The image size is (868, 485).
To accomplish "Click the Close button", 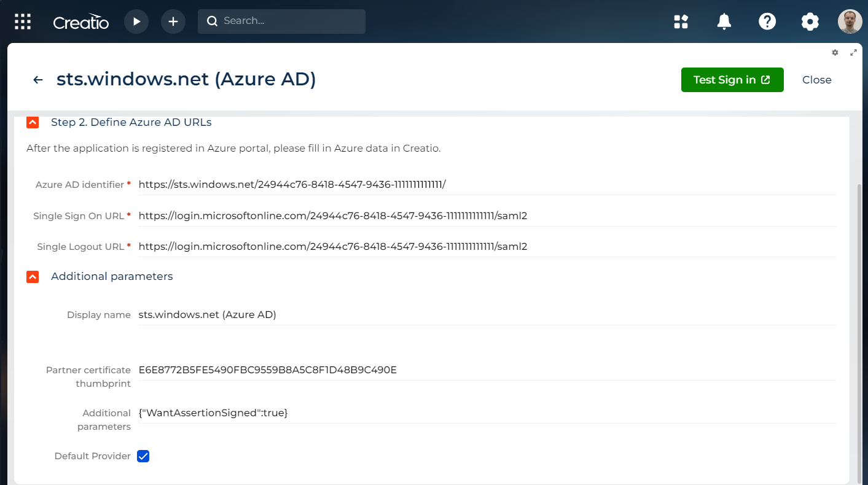I will 816,80.
